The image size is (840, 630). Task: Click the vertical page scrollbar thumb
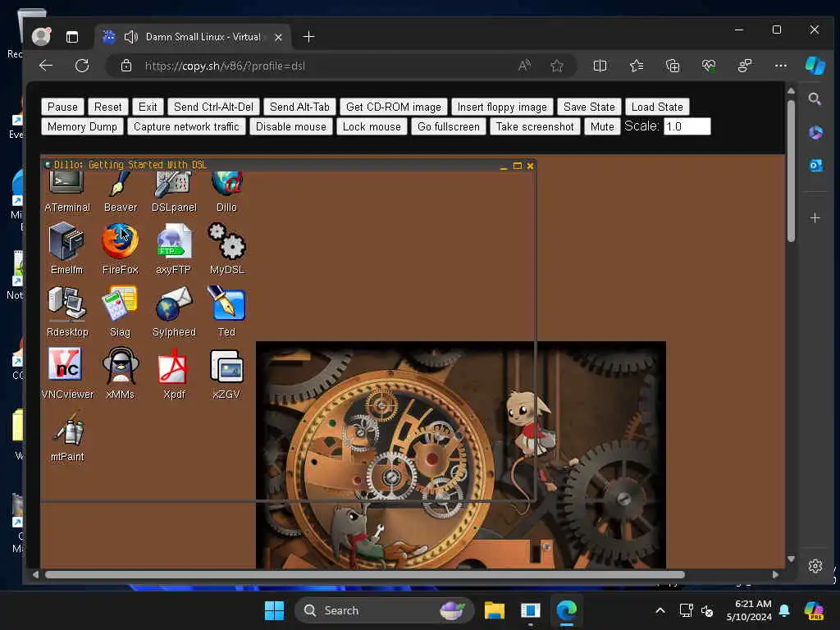click(792, 171)
